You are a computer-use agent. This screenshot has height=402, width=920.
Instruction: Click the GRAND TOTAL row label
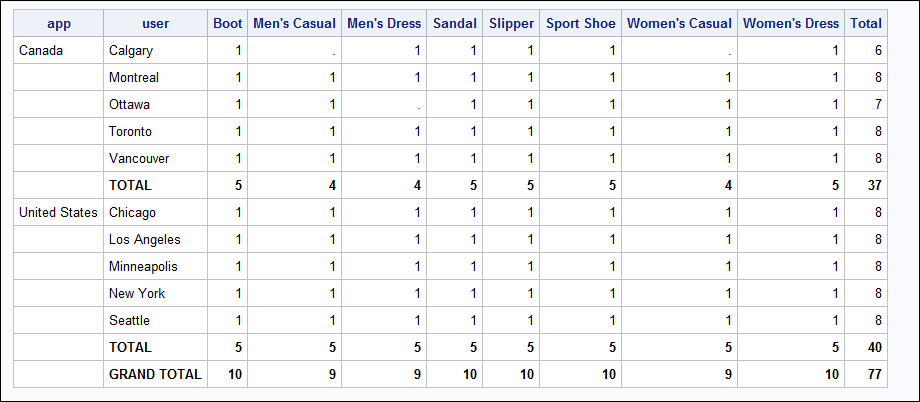click(x=155, y=375)
